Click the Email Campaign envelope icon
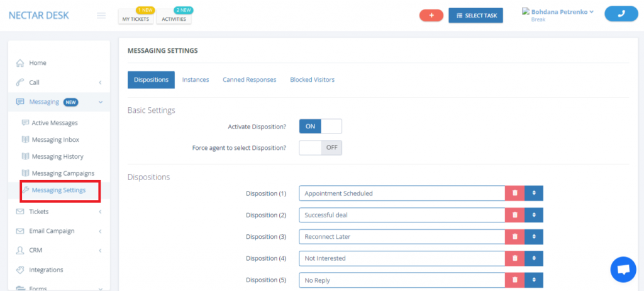 click(19, 231)
